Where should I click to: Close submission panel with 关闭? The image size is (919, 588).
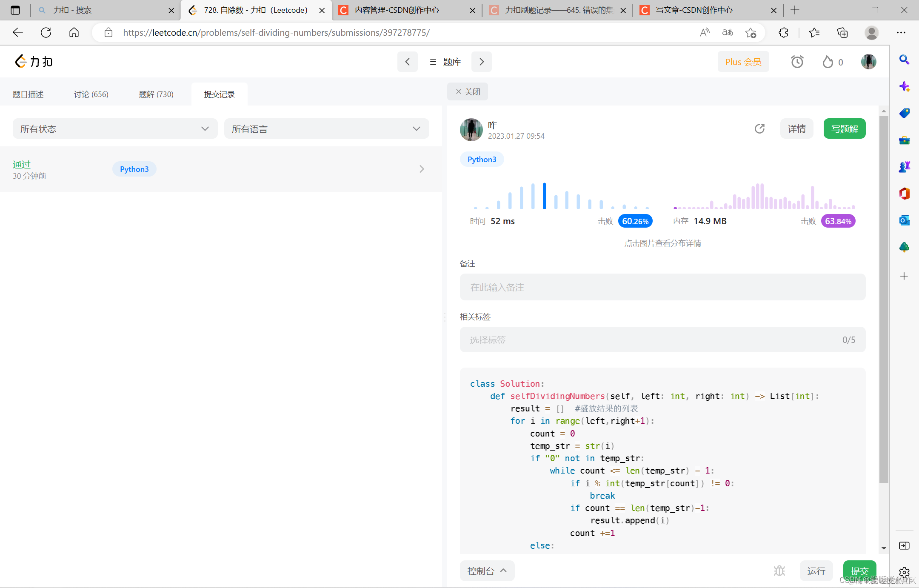click(468, 92)
